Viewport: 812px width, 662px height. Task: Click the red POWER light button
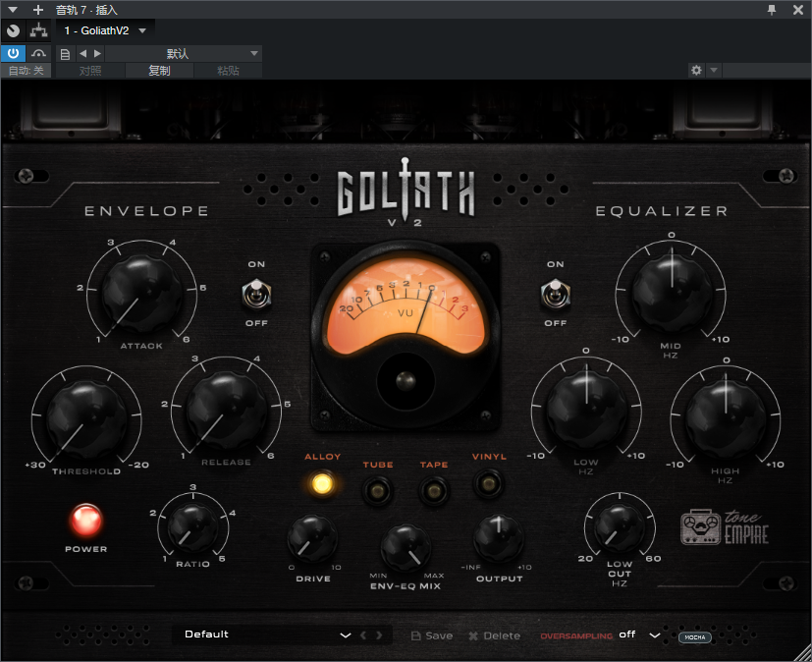coord(85,520)
